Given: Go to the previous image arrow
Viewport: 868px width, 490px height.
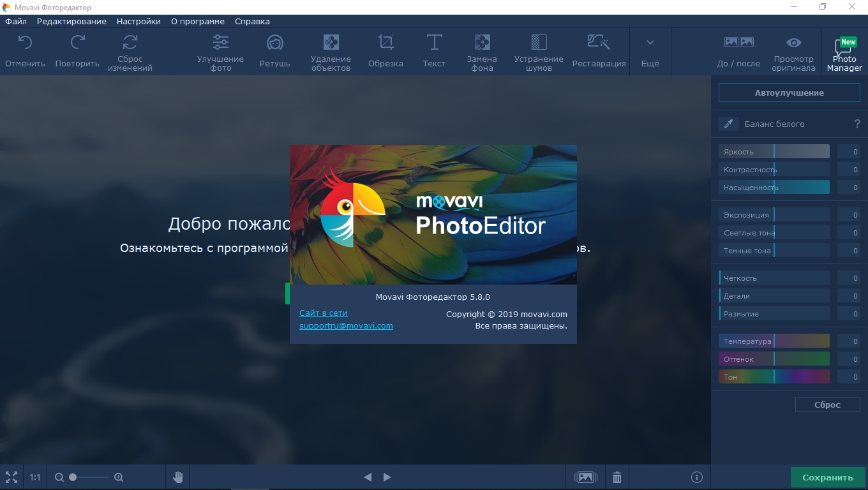Looking at the screenshot, I should [368, 477].
